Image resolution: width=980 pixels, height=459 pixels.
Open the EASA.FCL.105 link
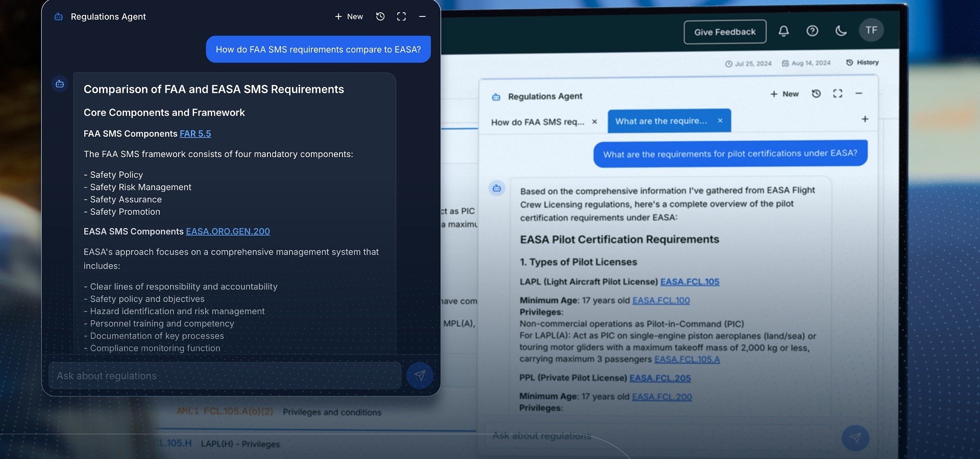[x=690, y=282]
